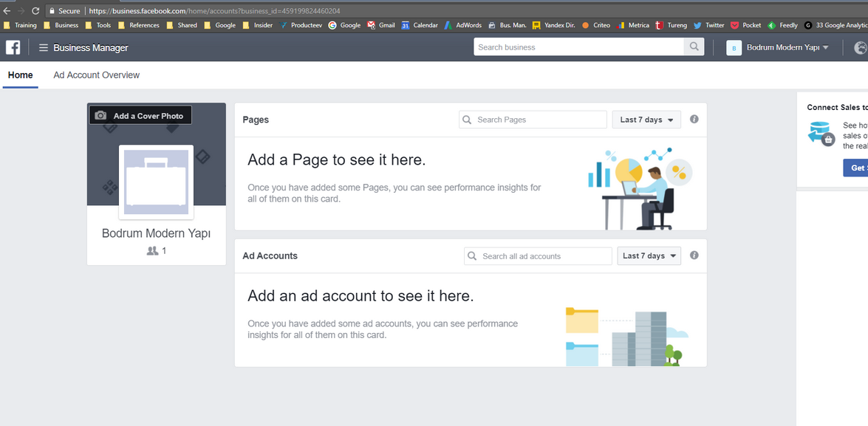Open the Gmail bookmark
The image size is (868, 426).
coord(381,25)
